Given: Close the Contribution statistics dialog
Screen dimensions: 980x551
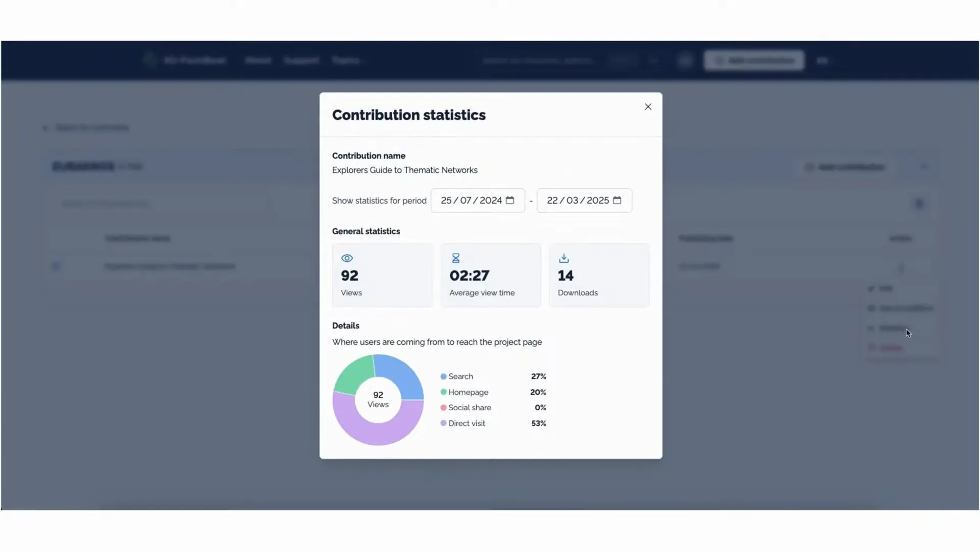Looking at the screenshot, I should pyautogui.click(x=648, y=107).
